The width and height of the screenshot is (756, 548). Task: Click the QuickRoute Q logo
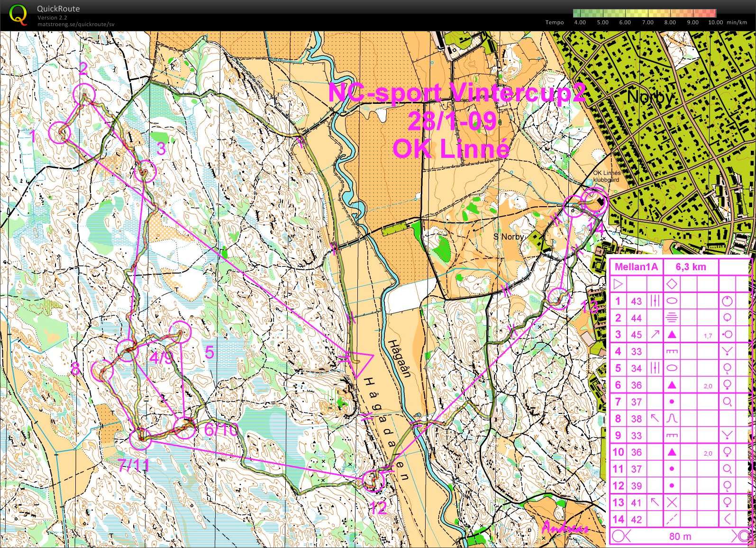click(18, 14)
